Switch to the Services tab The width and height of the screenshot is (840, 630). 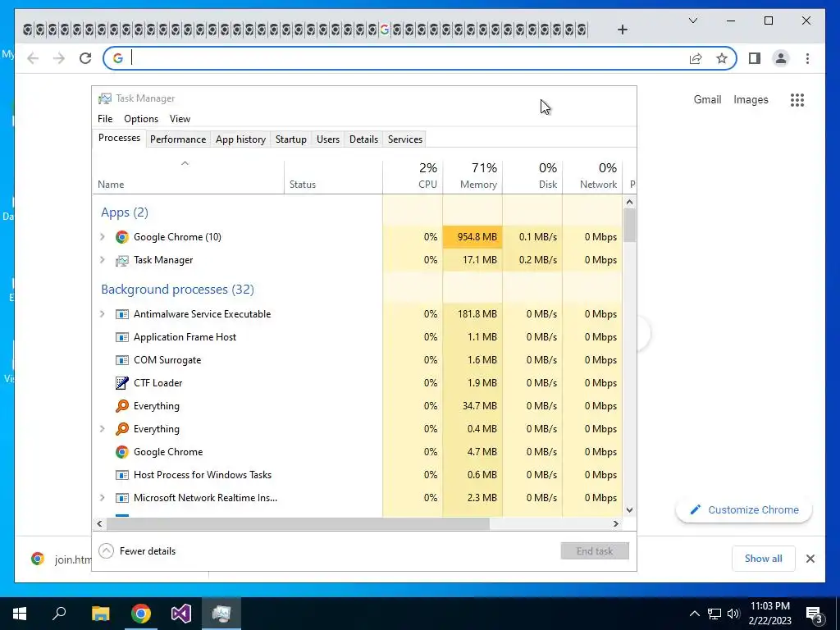tap(405, 139)
